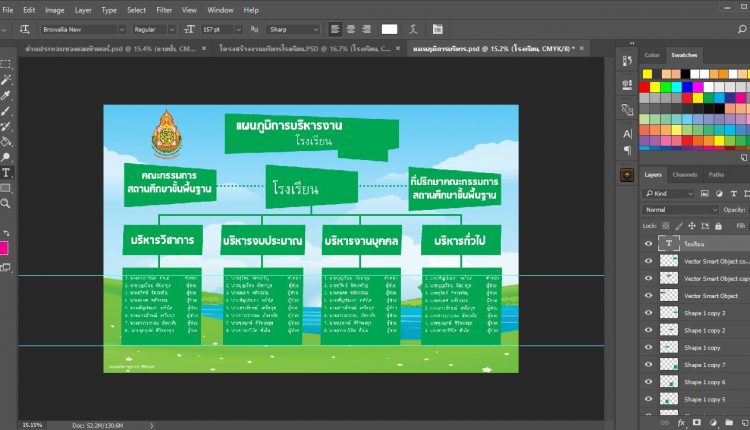750x430 pixels.
Task: Choose the Paint Bucket tool
Action: pyautogui.click(x=6, y=143)
